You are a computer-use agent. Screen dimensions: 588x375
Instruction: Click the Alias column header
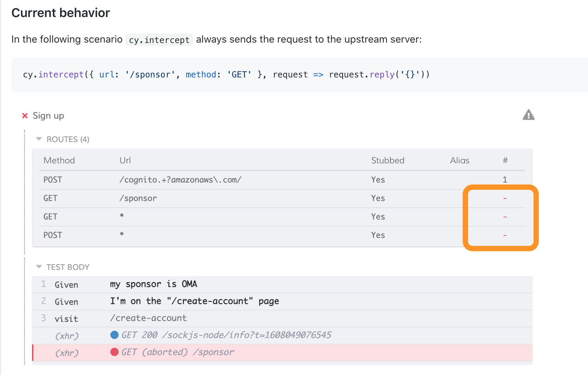pos(459,161)
